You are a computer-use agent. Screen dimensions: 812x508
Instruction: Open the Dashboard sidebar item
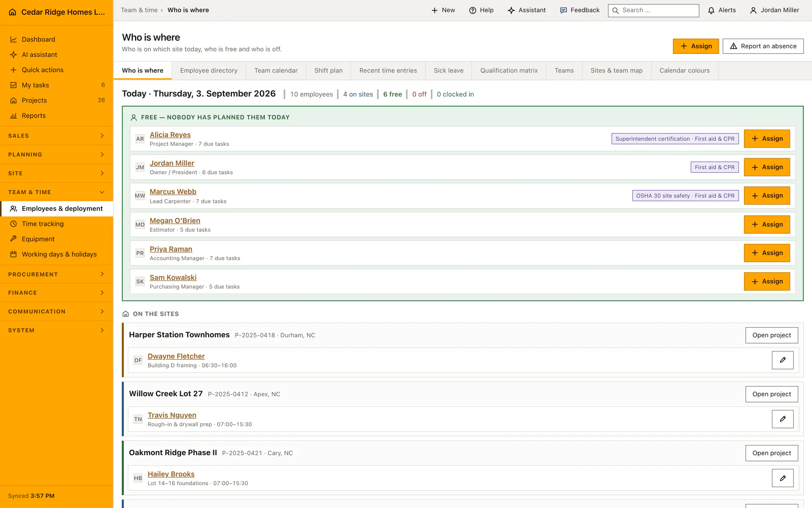point(56,39)
